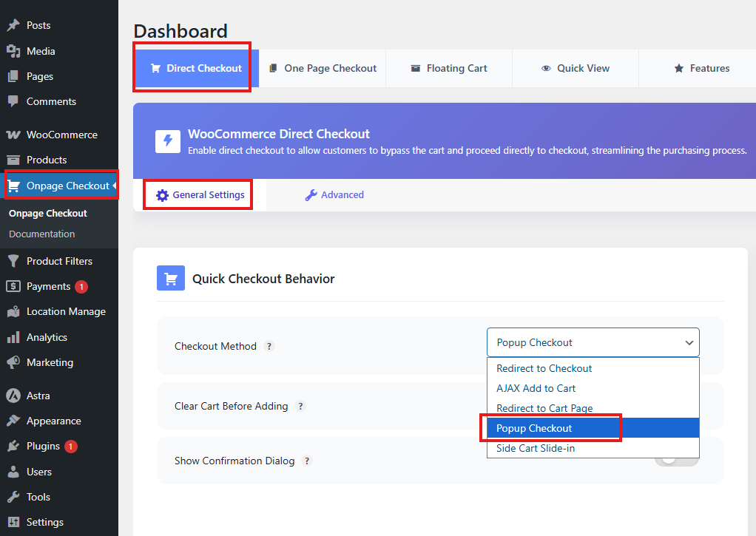This screenshot has width=756, height=536.
Task: Go to WooCommerce menu
Action: pyautogui.click(x=59, y=135)
